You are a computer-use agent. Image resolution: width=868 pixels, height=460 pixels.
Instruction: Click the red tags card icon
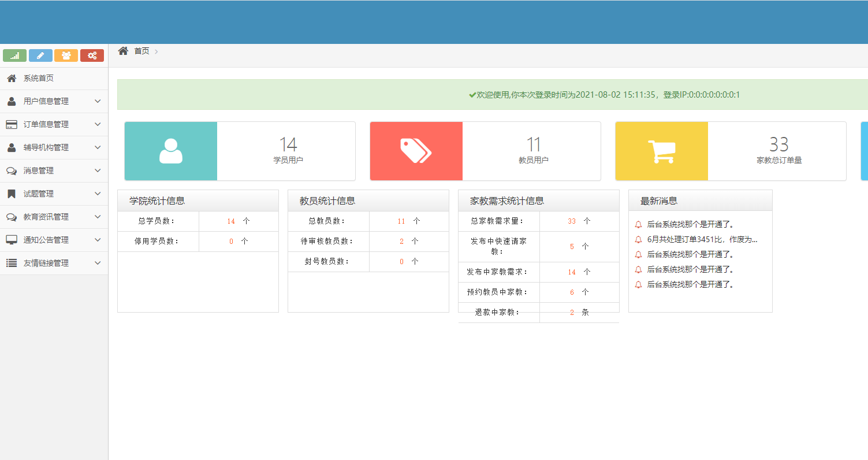click(416, 151)
